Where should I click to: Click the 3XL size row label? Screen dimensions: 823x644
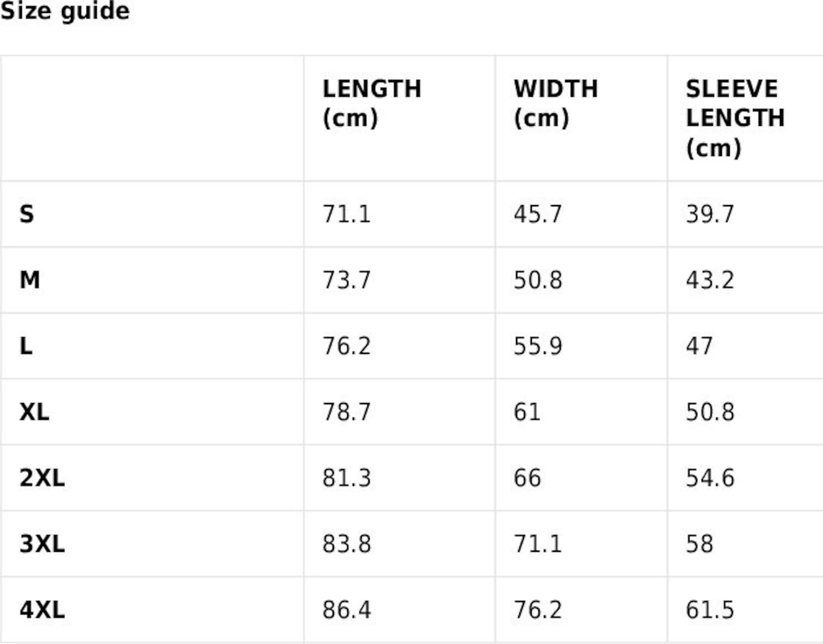[x=42, y=543]
